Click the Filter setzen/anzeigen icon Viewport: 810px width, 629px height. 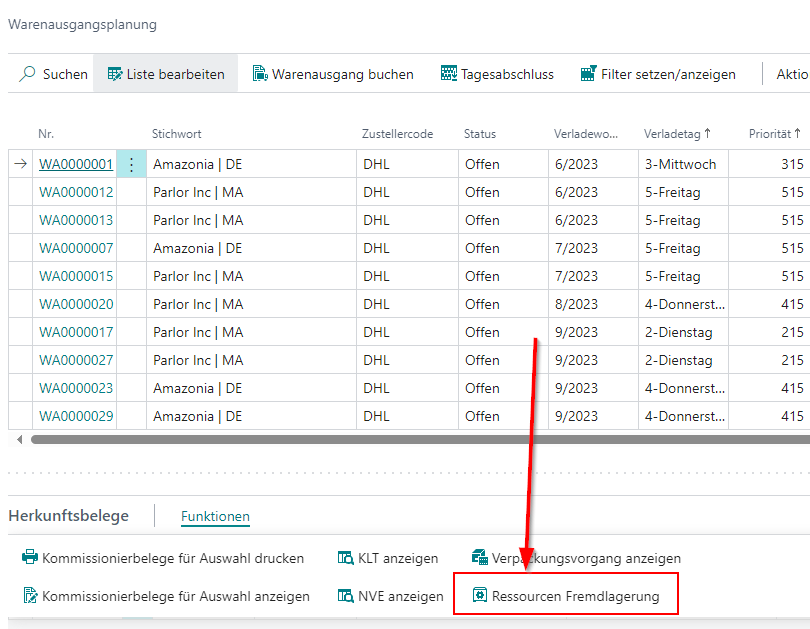[x=586, y=73]
